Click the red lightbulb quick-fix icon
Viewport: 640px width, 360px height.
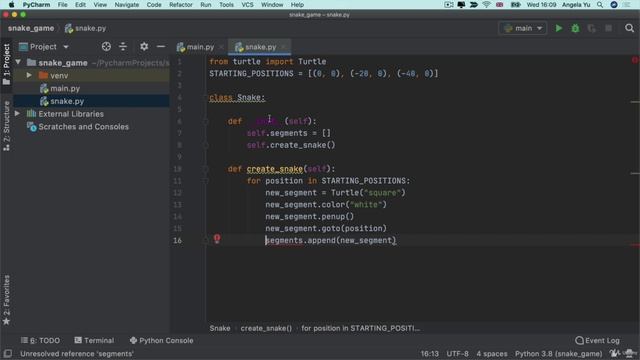(217, 238)
